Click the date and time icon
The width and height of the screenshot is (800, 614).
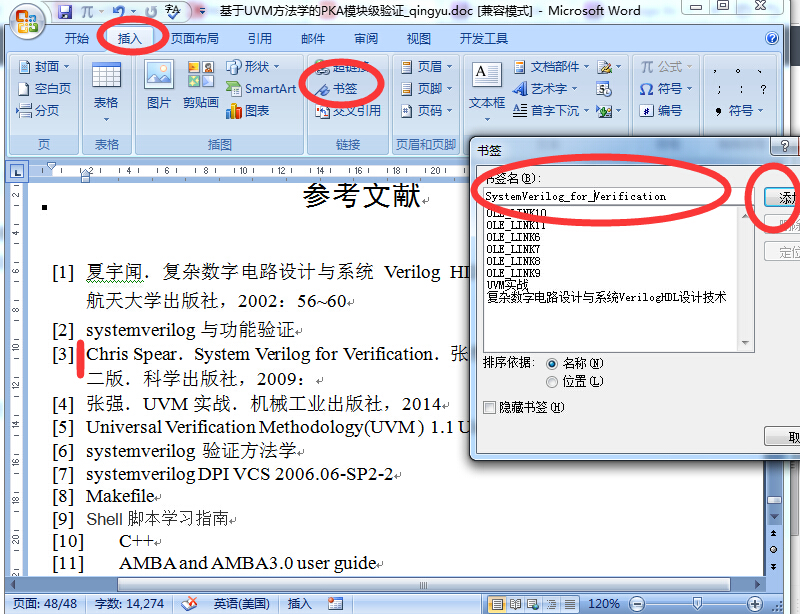point(604,89)
